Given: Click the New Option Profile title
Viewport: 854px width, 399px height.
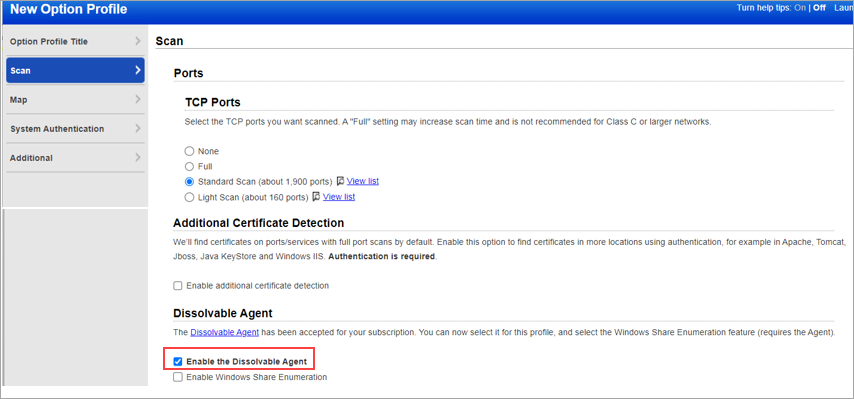Looking at the screenshot, I should coord(69,9).
